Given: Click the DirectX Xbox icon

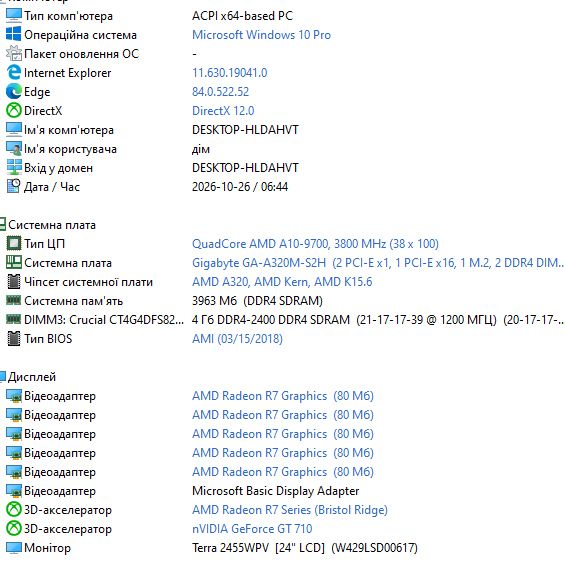Looking at the screenshot, I should click(x=14, y=111).
